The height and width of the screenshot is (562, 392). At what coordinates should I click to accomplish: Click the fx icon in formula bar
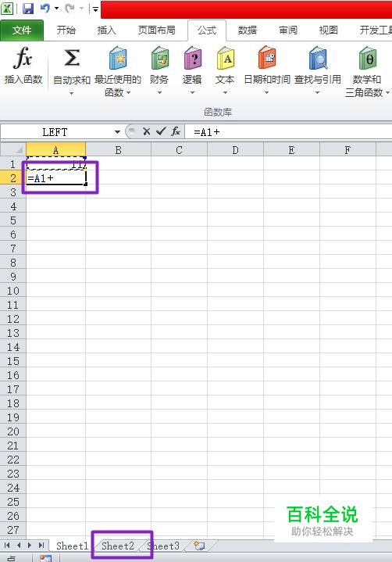tap(176, 131)
